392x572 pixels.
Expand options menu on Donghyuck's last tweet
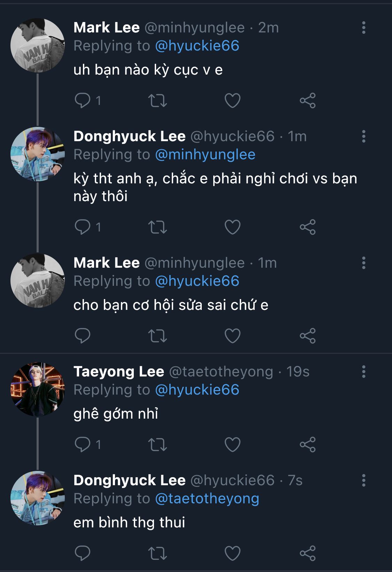363,480
